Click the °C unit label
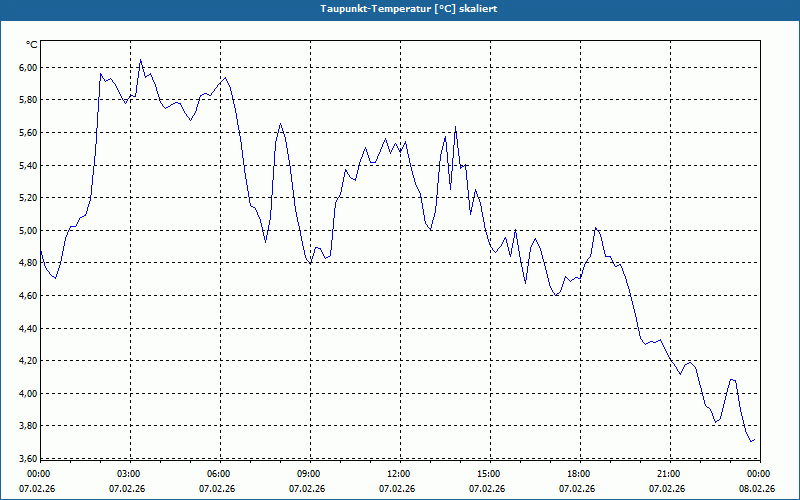800x500 pixels. 32,45
